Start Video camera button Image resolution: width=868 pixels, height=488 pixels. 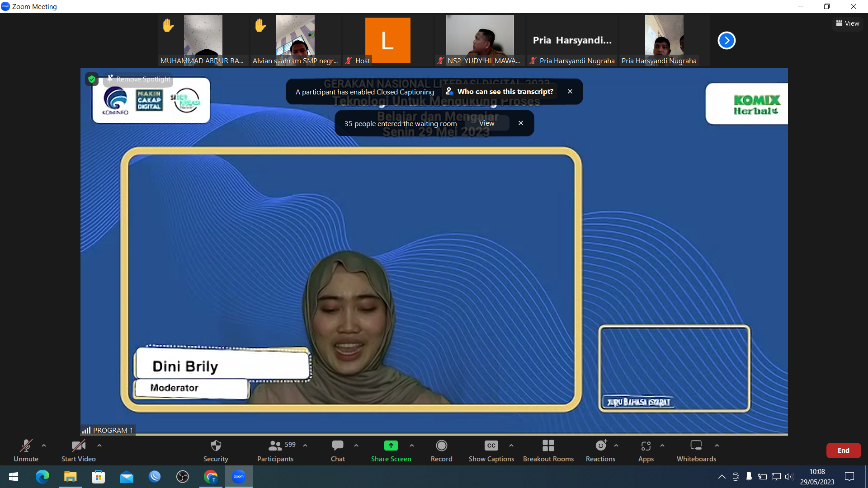point(78,450)
